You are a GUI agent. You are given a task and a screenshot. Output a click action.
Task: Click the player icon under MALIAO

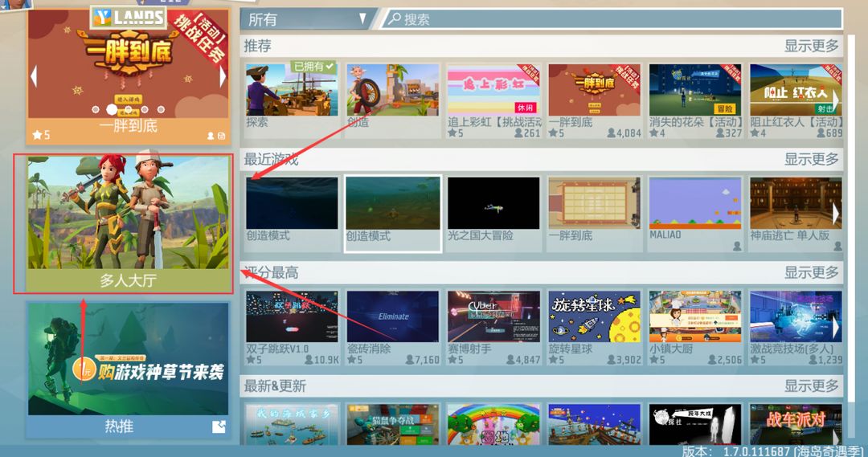click(737, 247)
